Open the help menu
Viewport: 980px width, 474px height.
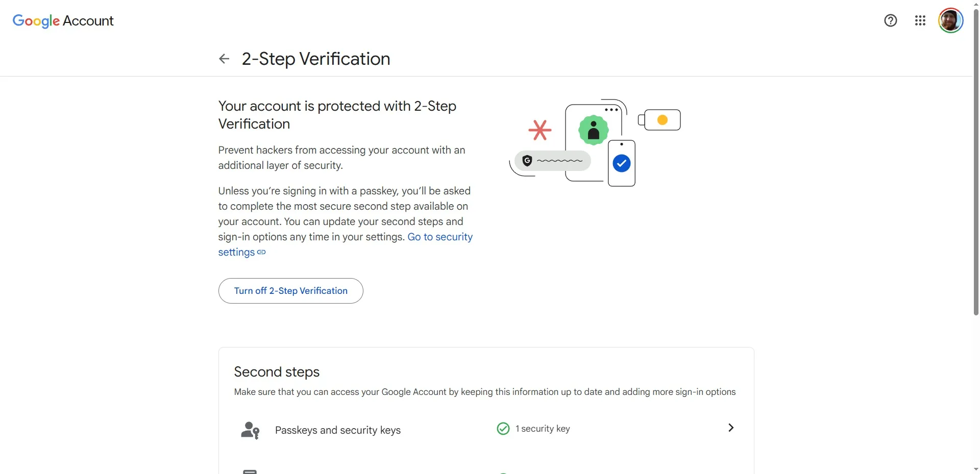890,20
